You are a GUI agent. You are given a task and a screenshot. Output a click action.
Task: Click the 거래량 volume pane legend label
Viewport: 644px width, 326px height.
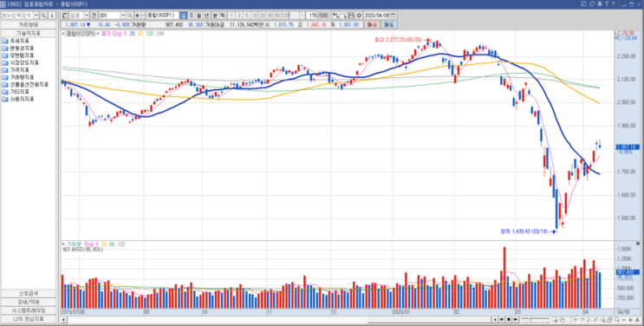[74, 244]
